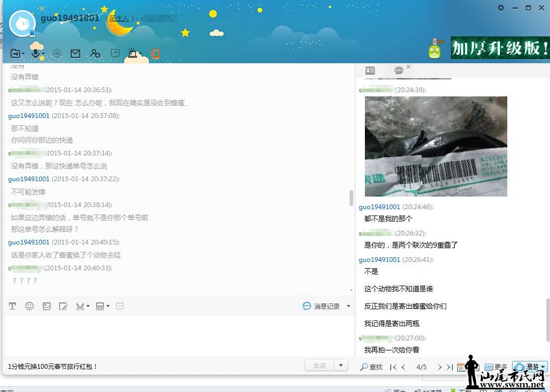Open the 加厚升级版 banner ad
550x392 pixels.
click(500, 48)
